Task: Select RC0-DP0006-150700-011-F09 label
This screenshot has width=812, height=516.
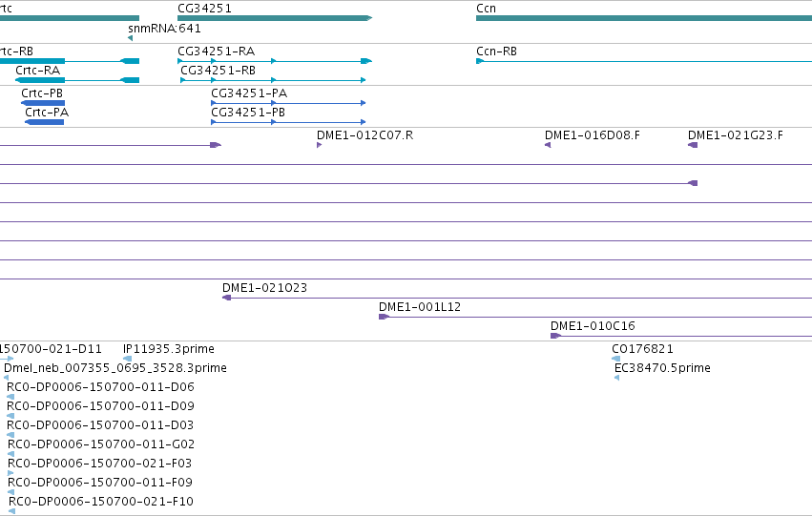Action: pyautogui.click(x=100, y=483)
